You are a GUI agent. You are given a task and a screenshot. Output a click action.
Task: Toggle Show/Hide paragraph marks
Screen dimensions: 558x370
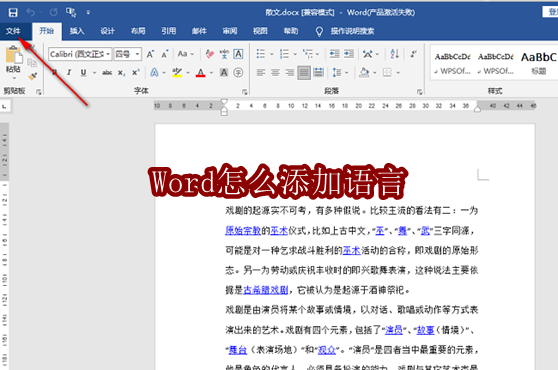pos(413,54)
